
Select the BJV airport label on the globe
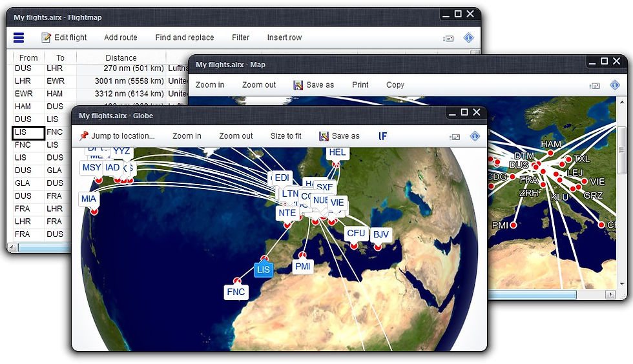click(x=380, y=234)
